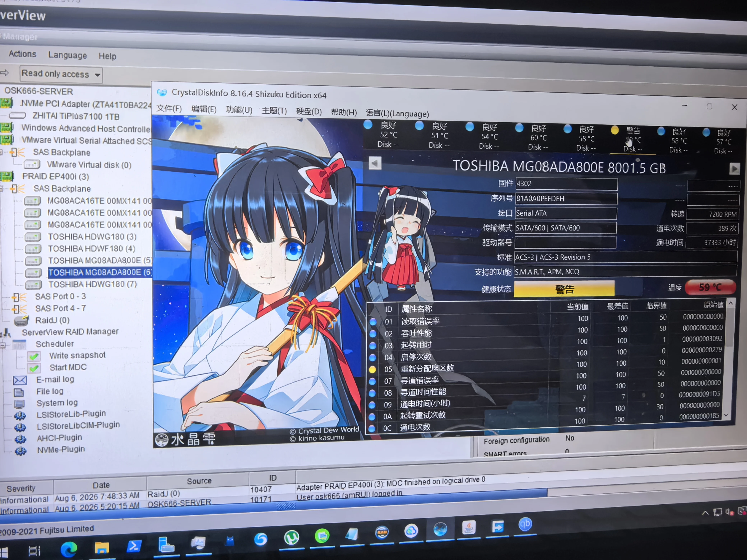Screen dimensions: 747x560
Task: Open the Read only access dropdown
Action: coord(61,74)
